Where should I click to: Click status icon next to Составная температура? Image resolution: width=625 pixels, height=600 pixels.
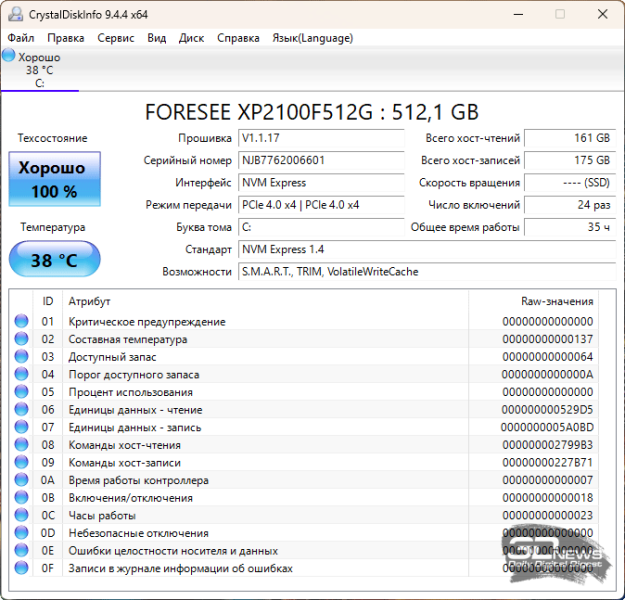(22, 340)
